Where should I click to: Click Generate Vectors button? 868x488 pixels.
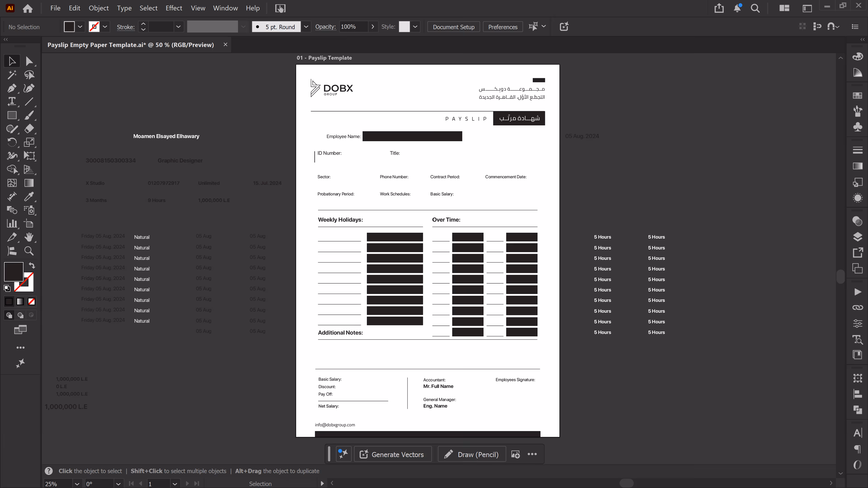393,454
